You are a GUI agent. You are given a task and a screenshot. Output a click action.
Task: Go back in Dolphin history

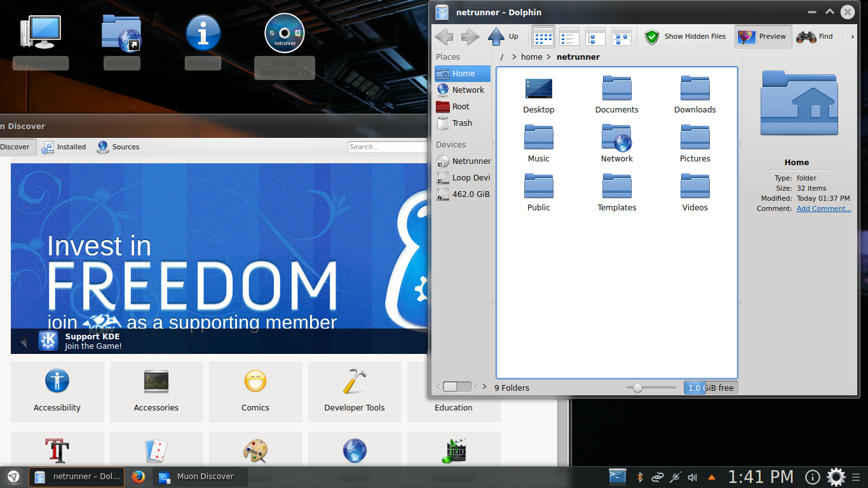[444, 37]
